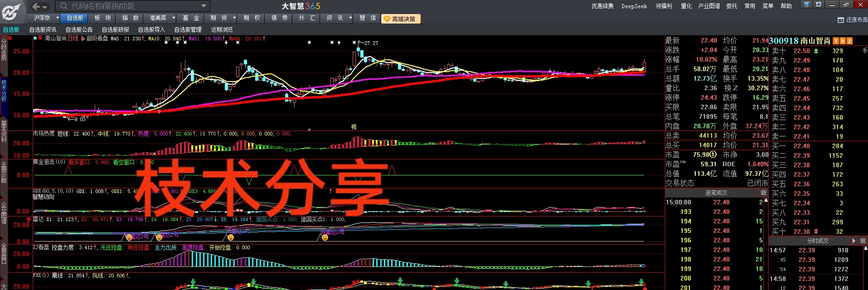
Task: Expand the 资讯 dropdown arrow
Action: click(350, 18)
